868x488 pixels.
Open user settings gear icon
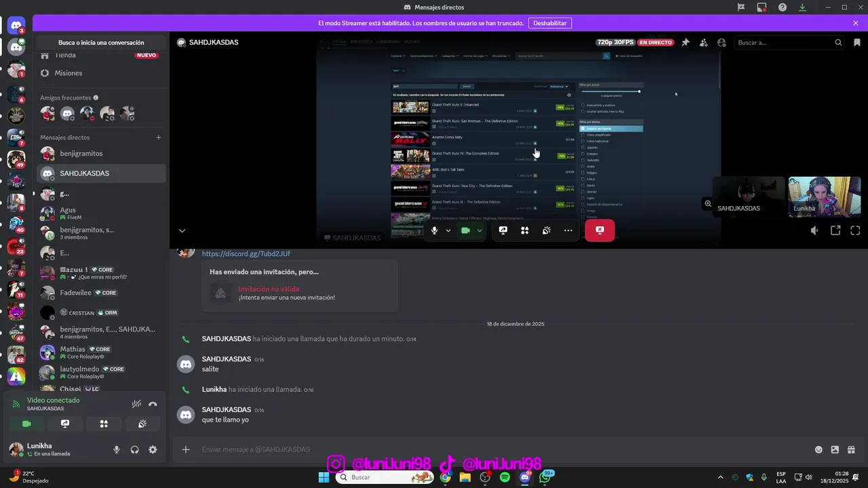coord(153,449)
